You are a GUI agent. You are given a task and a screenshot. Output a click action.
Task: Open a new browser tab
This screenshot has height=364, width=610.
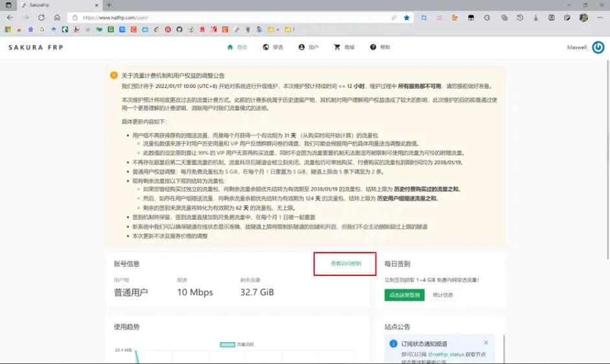pyautogui.click(x=109, y=5)
